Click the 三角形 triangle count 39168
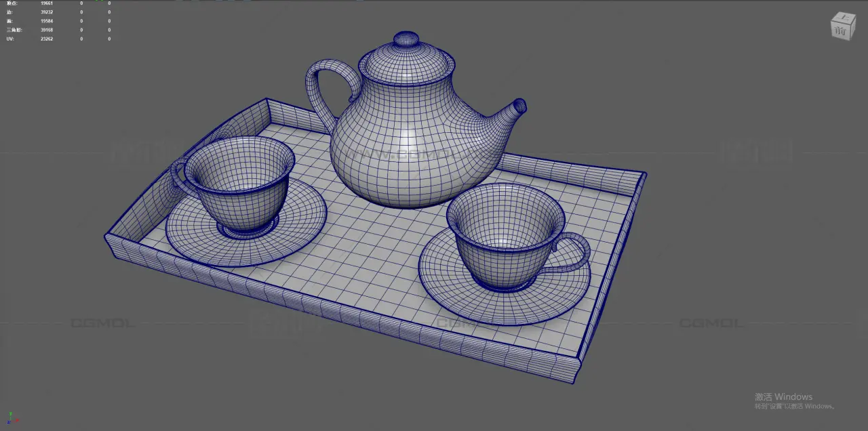The height and width of the screenshot is (431, 868). [x=47, y=30]
